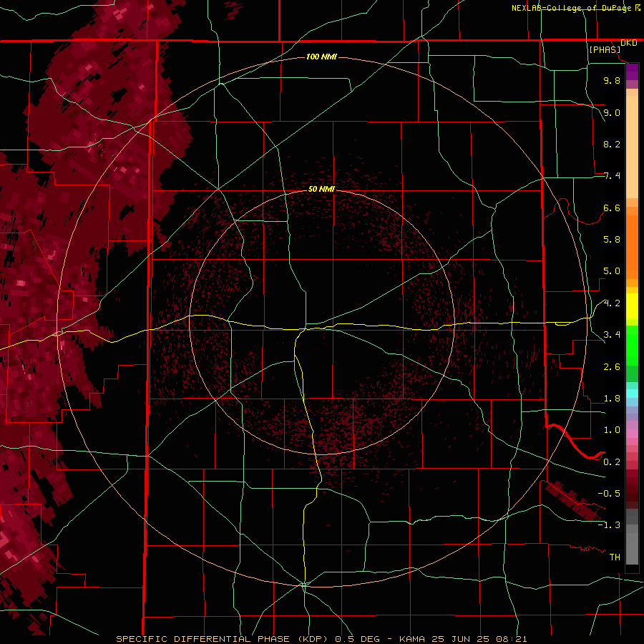Click the NEXLAB-College of DuPage credit text
Screen dimensions: 644x644
tap(571, 8)
